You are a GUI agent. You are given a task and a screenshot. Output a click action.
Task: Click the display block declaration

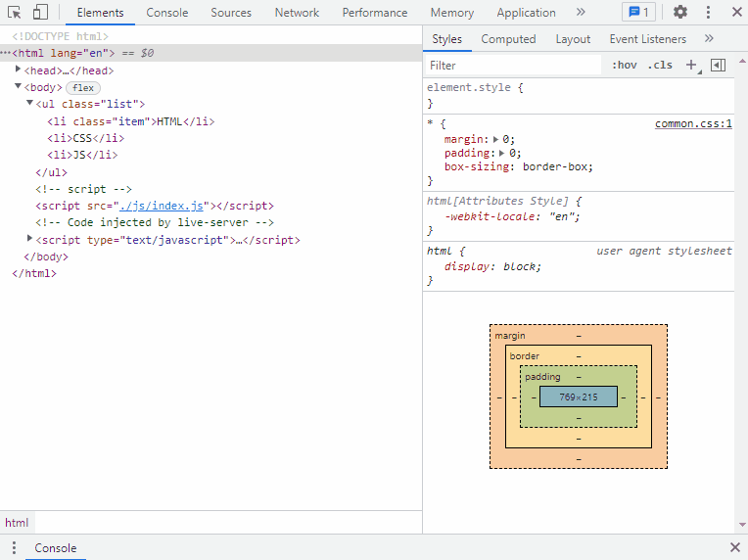[x=492, y=266]
